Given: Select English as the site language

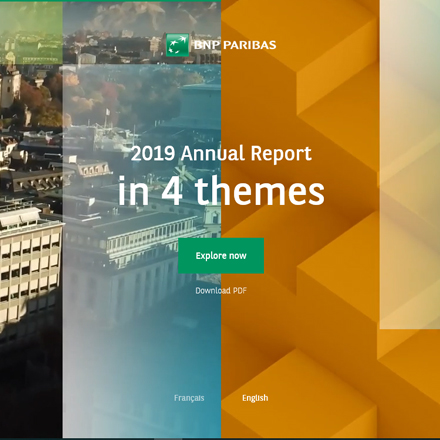Looking at the screenshot, I should 255,398.
